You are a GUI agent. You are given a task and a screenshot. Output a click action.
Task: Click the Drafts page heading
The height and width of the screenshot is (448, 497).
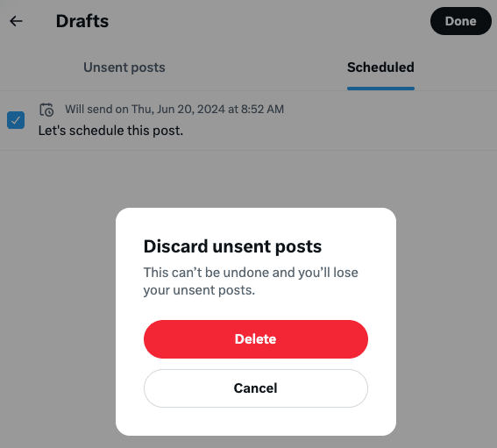pos(82,21)
